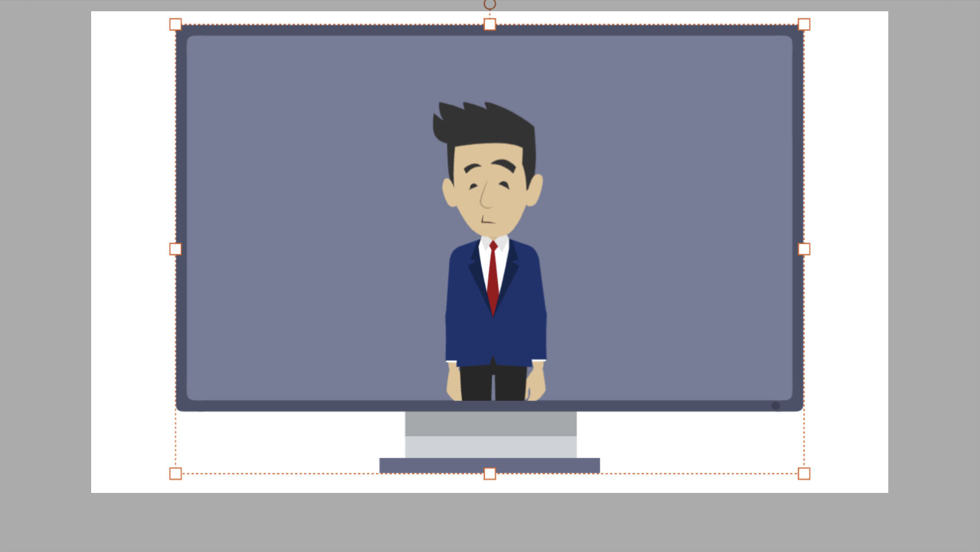Click the bottom-center resize handle
The width and height of the screenshot is (980, 552).
(x=489, y=474)
